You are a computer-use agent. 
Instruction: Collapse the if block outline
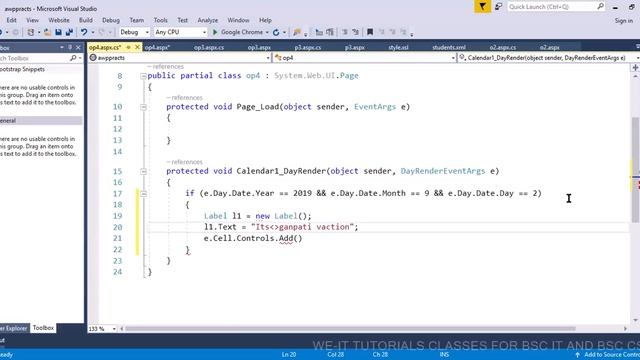[x=143, y=194]
